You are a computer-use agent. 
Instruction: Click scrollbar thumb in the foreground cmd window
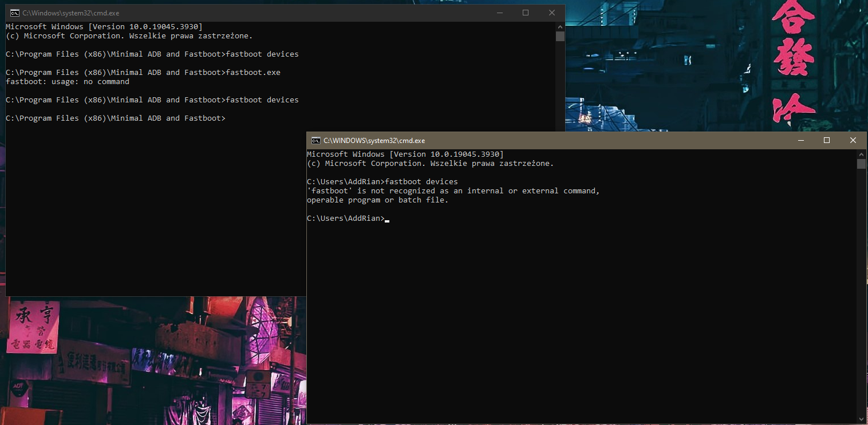pyautogui.click(x=861, y=164)
